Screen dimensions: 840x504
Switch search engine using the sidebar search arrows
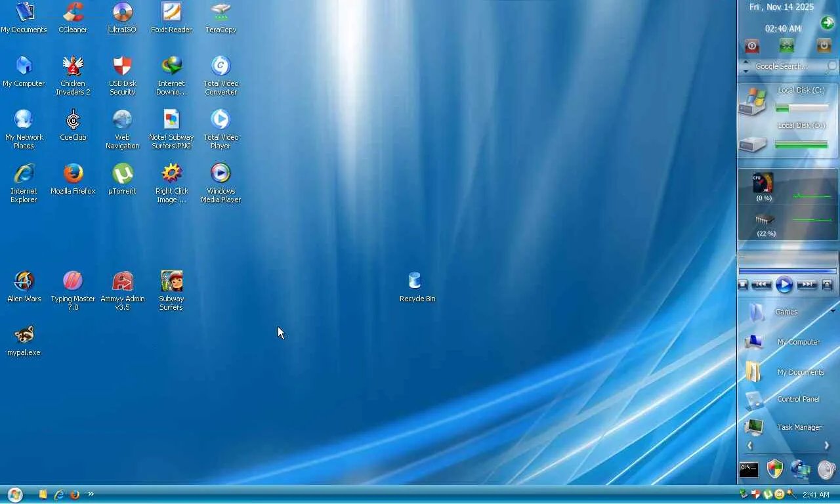745,66
